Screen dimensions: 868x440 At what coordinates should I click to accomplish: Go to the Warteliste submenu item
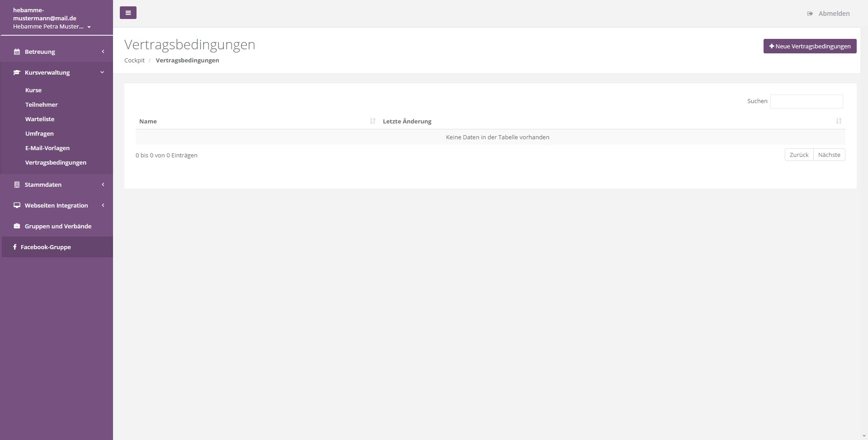click(40, 119)
